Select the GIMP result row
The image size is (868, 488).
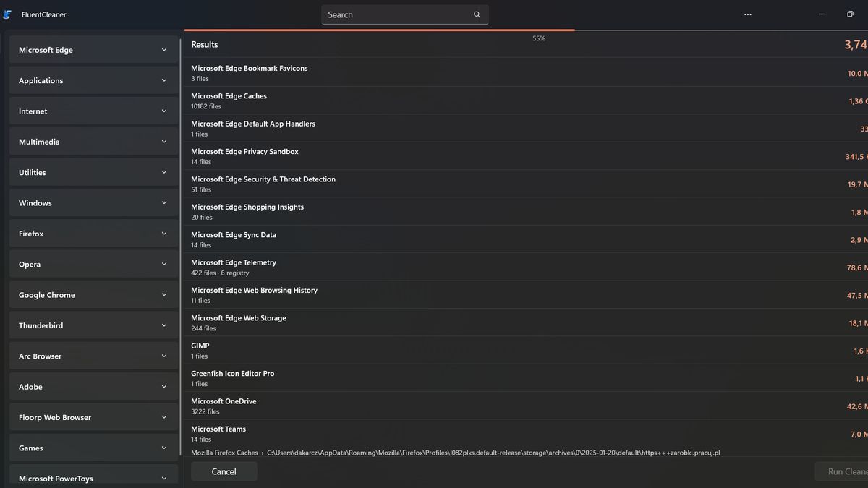(x=526, y=351)
